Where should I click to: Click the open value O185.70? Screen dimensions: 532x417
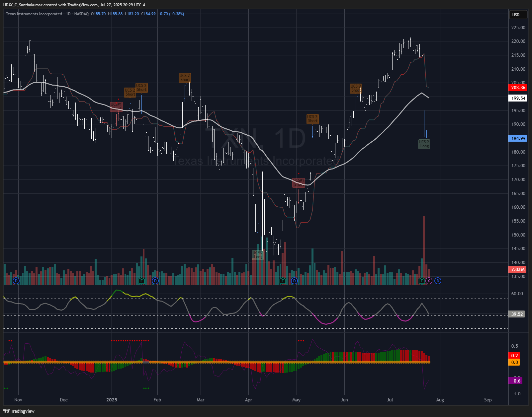(x=98, y=14)
